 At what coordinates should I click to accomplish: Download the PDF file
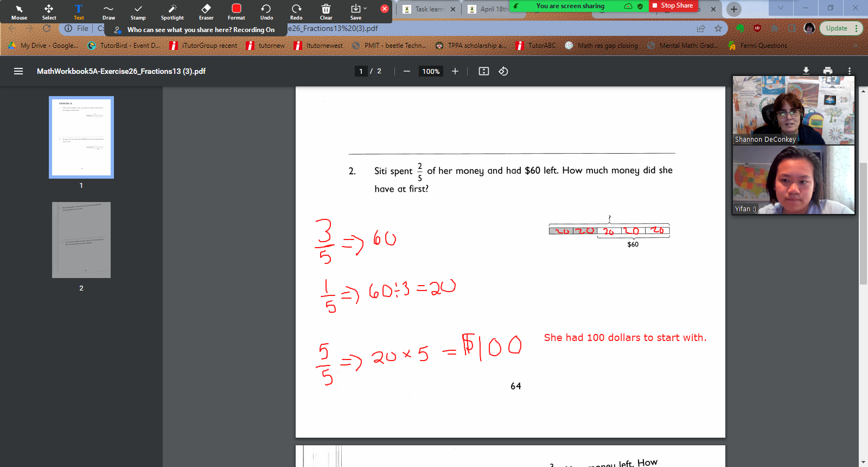pyautogui.click(x=806, y=71)
